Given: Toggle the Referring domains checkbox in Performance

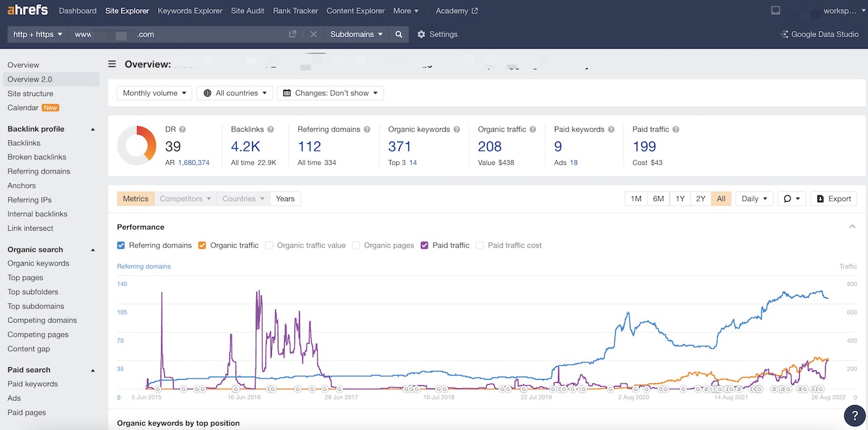Looking at the screenshot, I should tap(121, 245).
